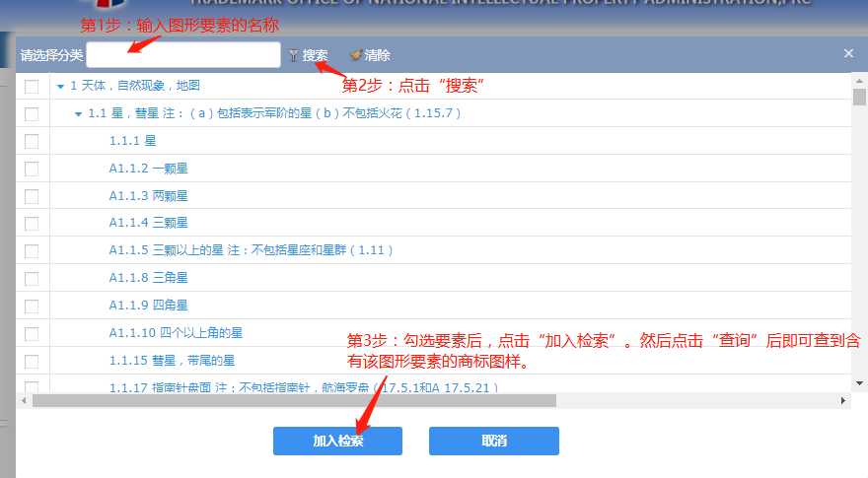Click the broom clear icon

[356, 55]
